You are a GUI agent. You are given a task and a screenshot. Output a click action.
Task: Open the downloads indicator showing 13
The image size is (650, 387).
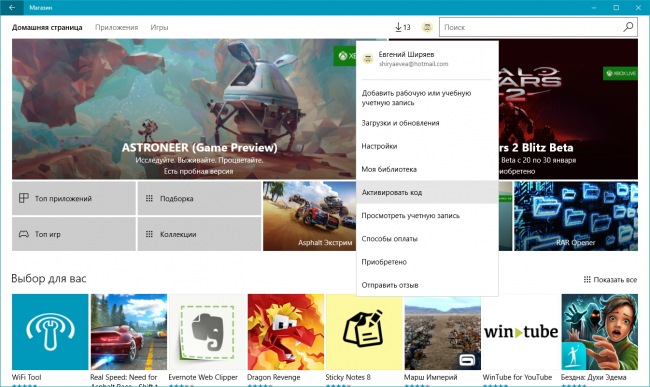coord(402,27)
